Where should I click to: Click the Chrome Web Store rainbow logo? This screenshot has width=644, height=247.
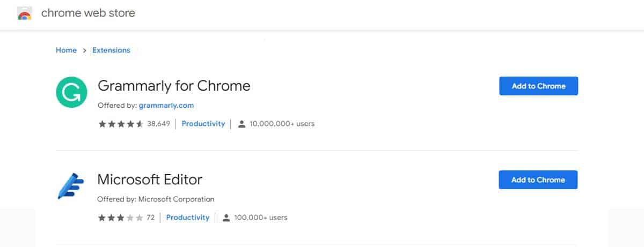pos(24,13)
